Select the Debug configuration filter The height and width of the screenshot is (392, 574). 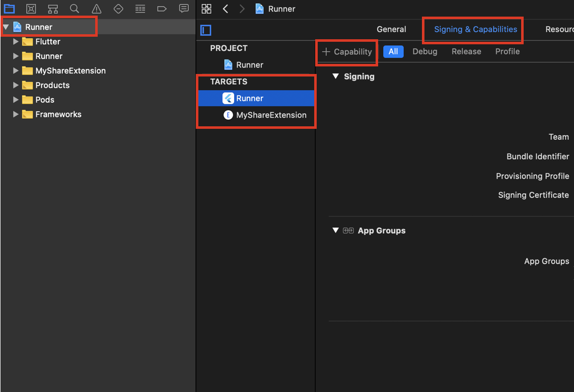(x=424, y=52)
